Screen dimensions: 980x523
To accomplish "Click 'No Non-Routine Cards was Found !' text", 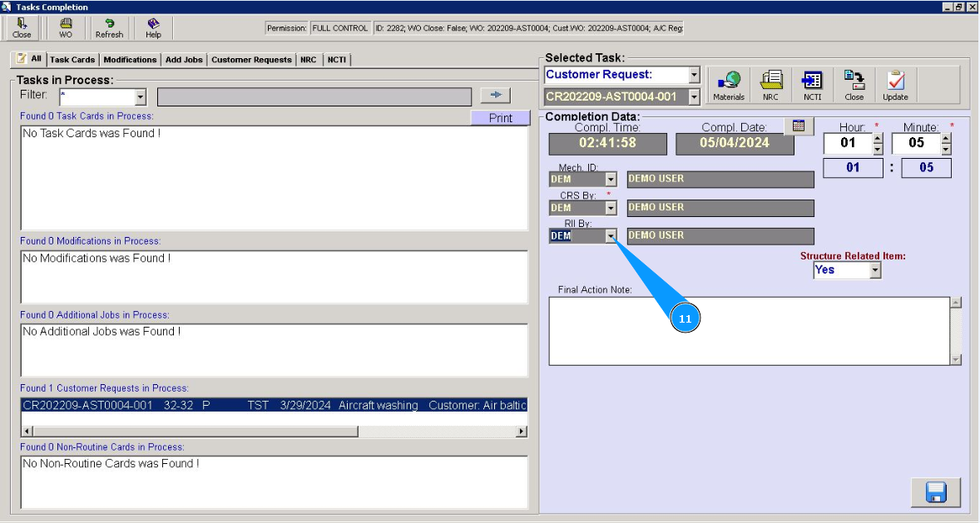I will click(x=111, y=463).
